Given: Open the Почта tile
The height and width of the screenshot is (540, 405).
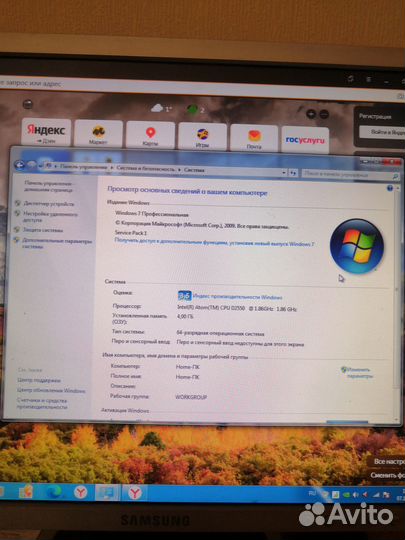Looking at the screenshot, I should pyautogui.click(x=254, y=138).
